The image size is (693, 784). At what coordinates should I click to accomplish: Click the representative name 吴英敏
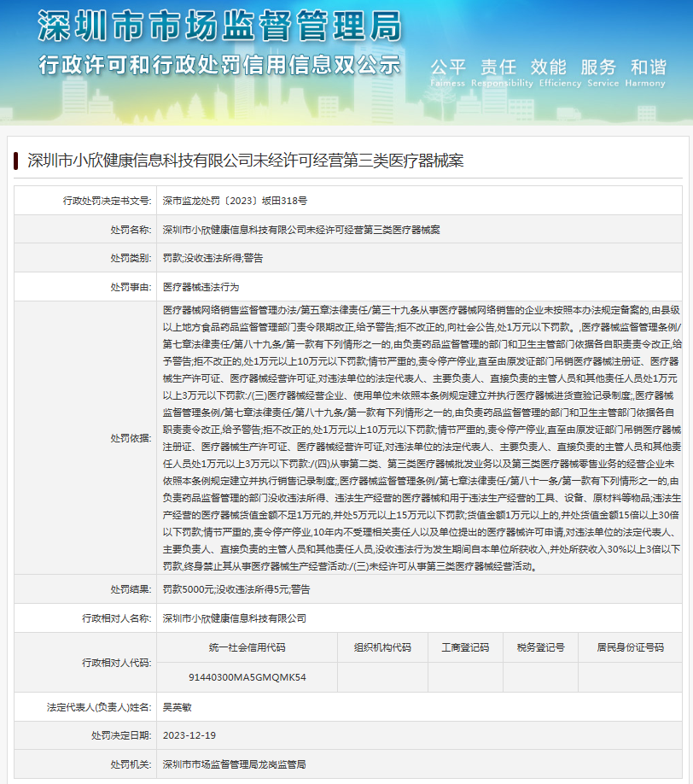[x=177, y=707]
